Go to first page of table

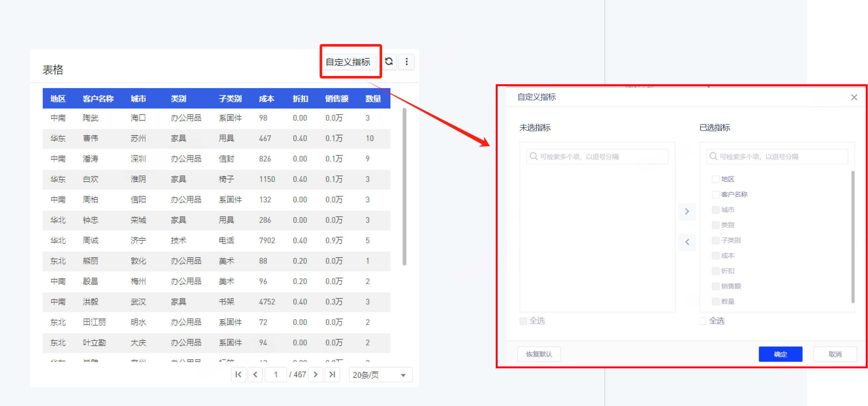click(238, 375)
